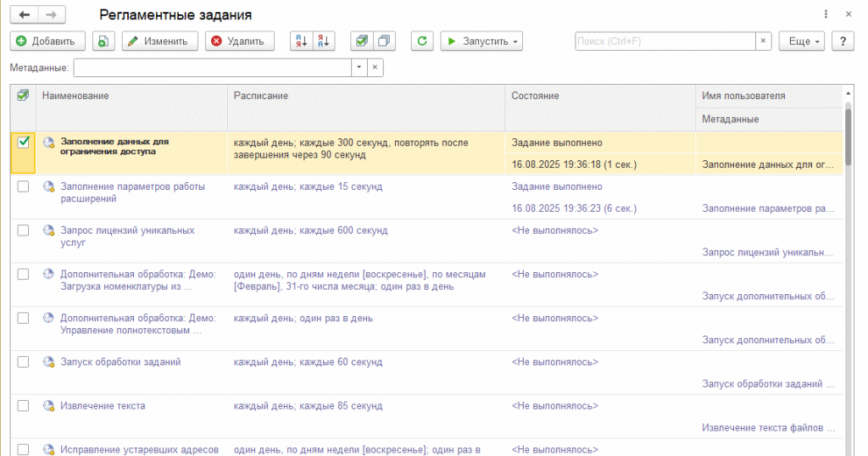Click job icon of Заполнение параметров работы расширений

pyautogui.click(x=48, y=186)
